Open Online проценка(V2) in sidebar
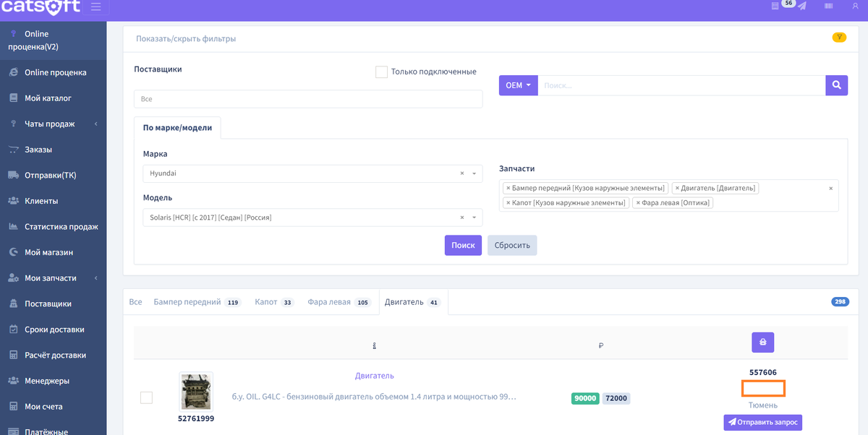Viewport: 868px width, 435px height. tap(53, 40)
